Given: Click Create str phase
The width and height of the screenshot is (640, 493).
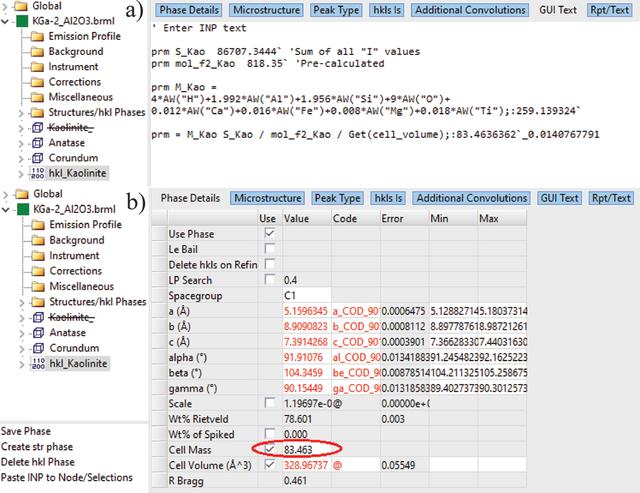Looking at the screenshot, I should click(x=37, y=447).
